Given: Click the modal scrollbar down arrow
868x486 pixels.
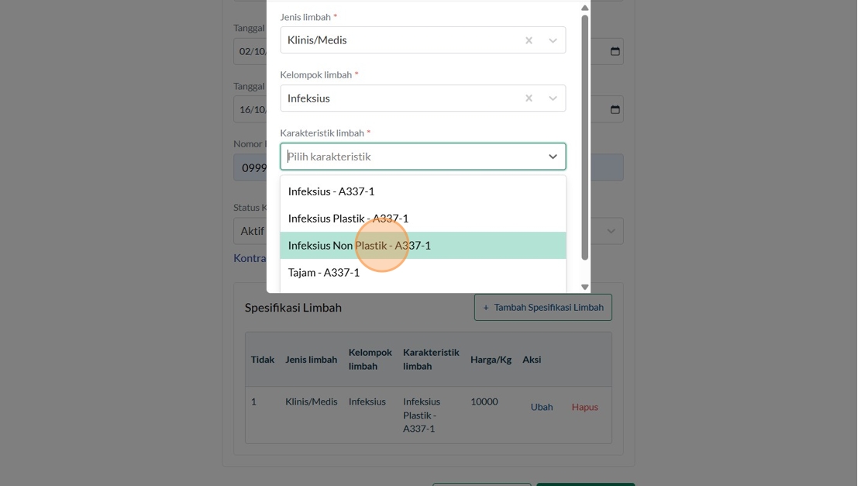Looking at the screenshot, I should [x=585, y=287].
